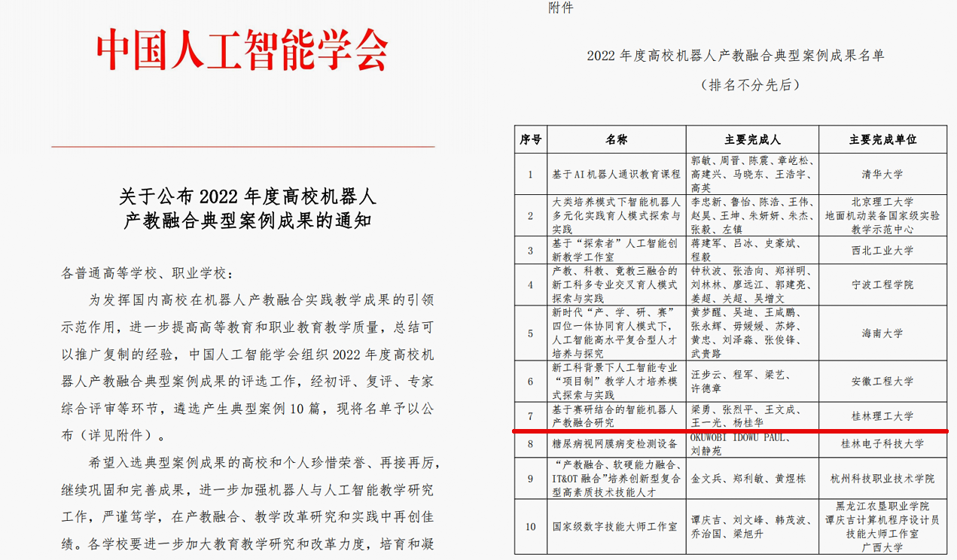The height and width of the screenshot is (560, 957).
Task: Click the underlined 桂林理工大学 cell
Action: coord(882,415)
